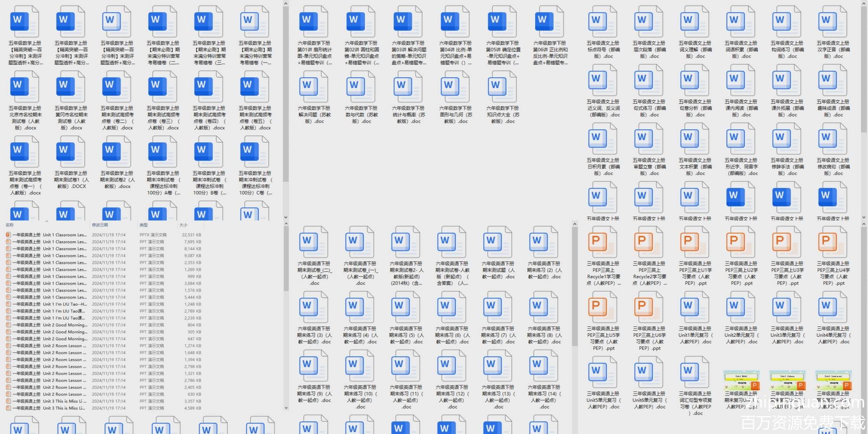868x434 pixels.
Task: Open 六年级英语下册 期末测试卷_(二)_ doc
Action: [x=314, y=256]
